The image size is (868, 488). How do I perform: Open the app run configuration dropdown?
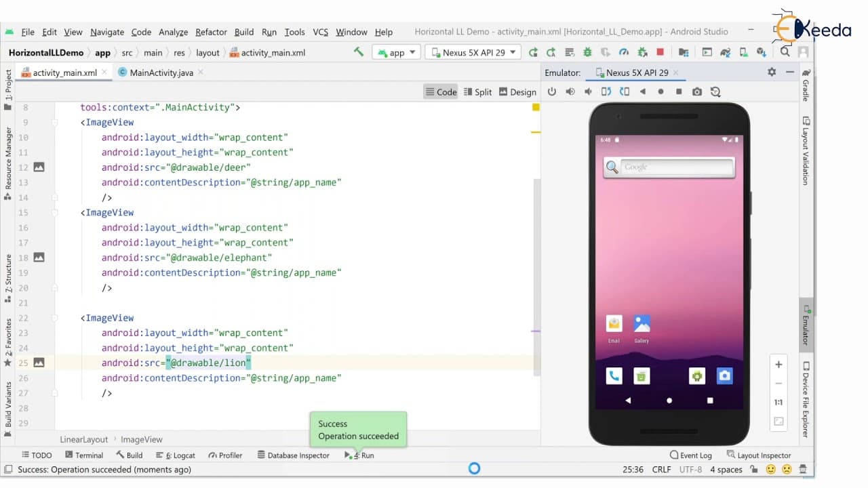pyautogui.click(x=396, y=52)
